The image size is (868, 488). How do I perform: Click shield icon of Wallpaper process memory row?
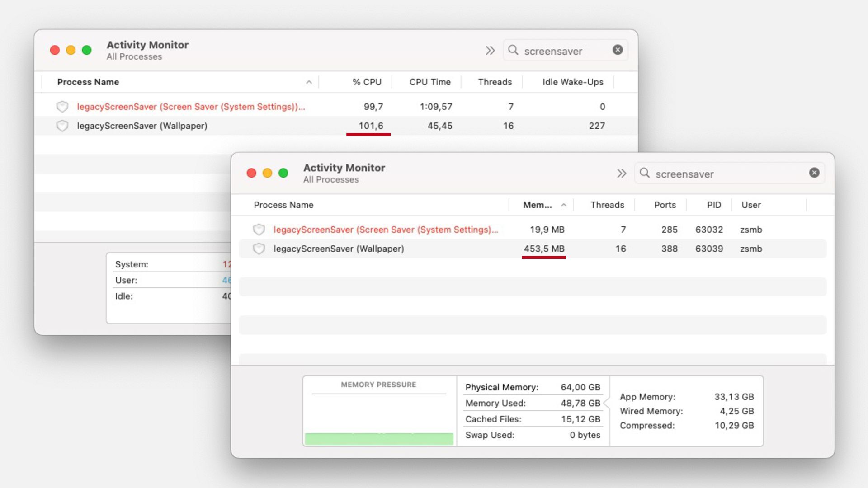259,249
